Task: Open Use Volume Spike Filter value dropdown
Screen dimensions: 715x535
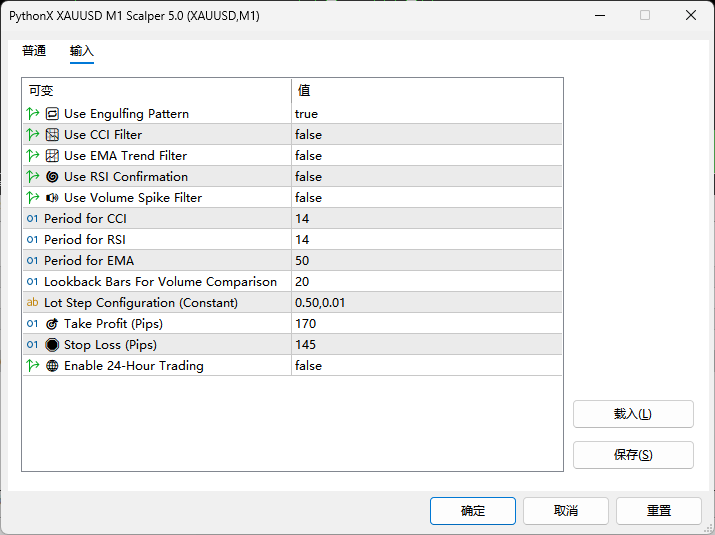Action: pyautogui.click(x=426, y=198)
